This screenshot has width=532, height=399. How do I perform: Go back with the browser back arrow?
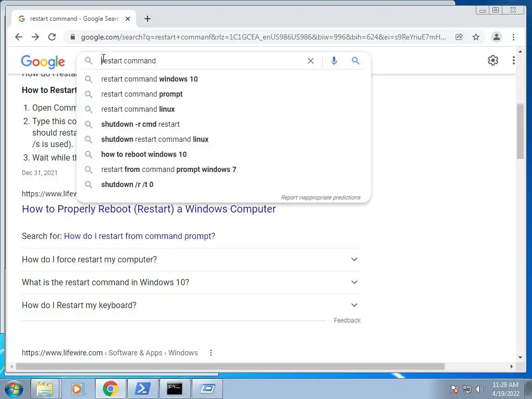19,37
